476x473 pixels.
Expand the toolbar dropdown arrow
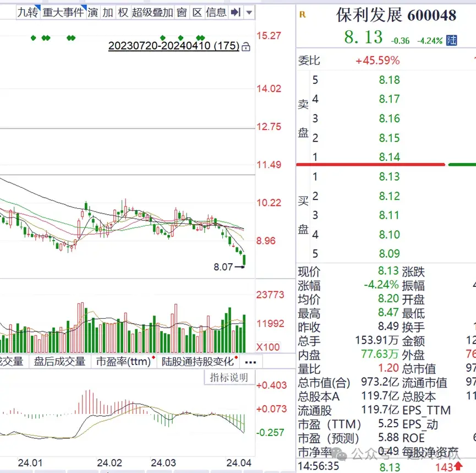pyautogui.click(x=249, y=13)
